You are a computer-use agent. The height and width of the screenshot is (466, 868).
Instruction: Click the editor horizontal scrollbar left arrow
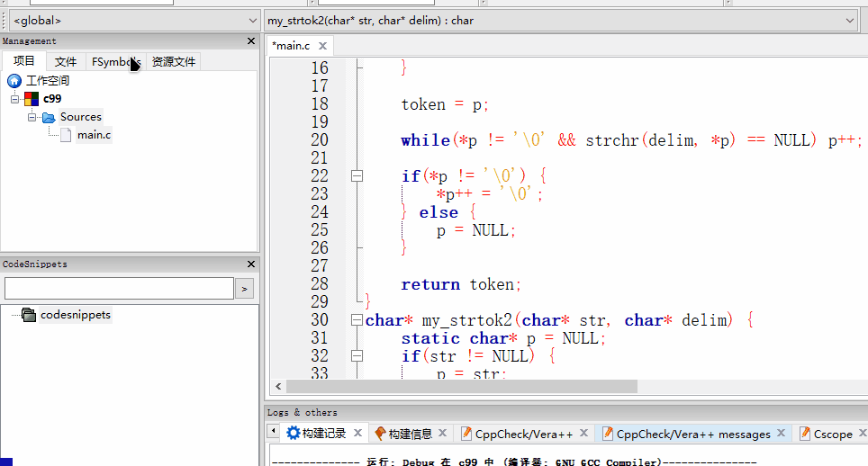click(x=278, y=387)
